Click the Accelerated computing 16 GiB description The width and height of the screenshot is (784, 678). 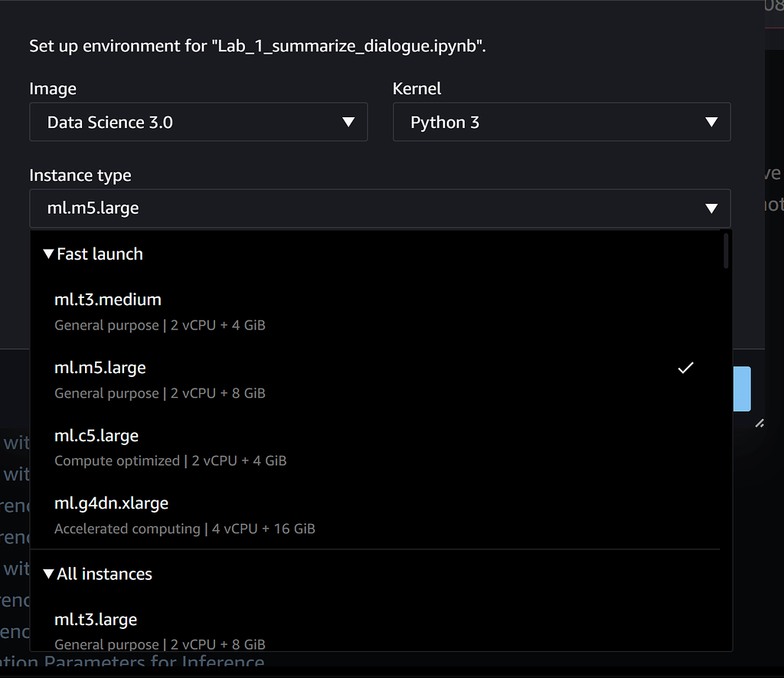(185, 529)
